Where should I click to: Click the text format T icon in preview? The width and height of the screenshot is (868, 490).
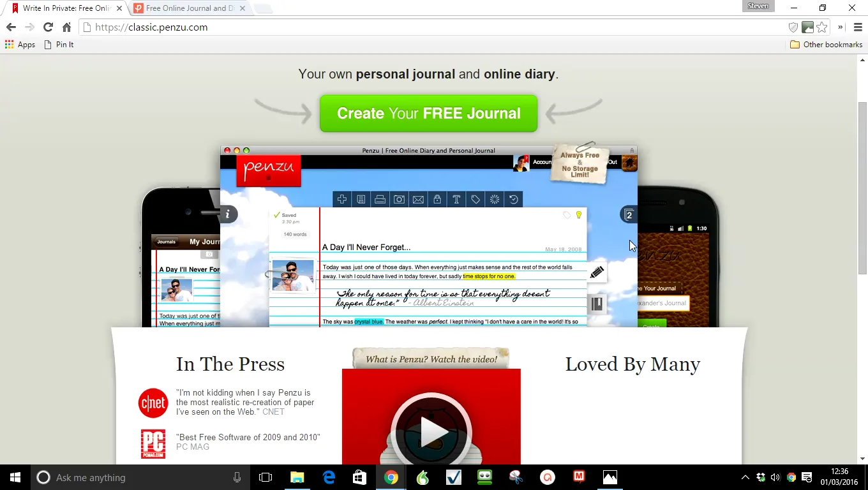[456, 200]
